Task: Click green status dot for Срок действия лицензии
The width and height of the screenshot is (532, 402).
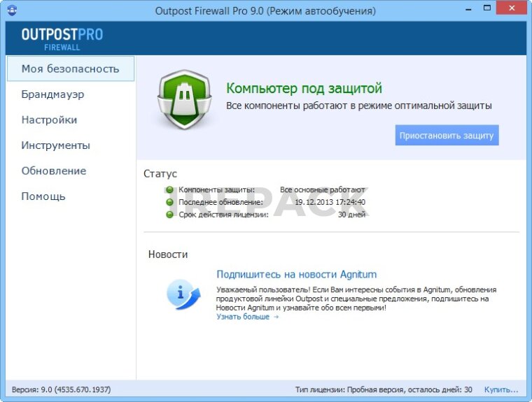Action: pyautogui.click(x=169, y=215)
